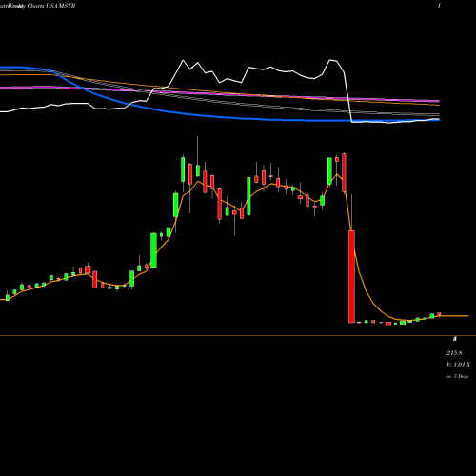Click the 'in 5 Days' label

pos(457,376)
